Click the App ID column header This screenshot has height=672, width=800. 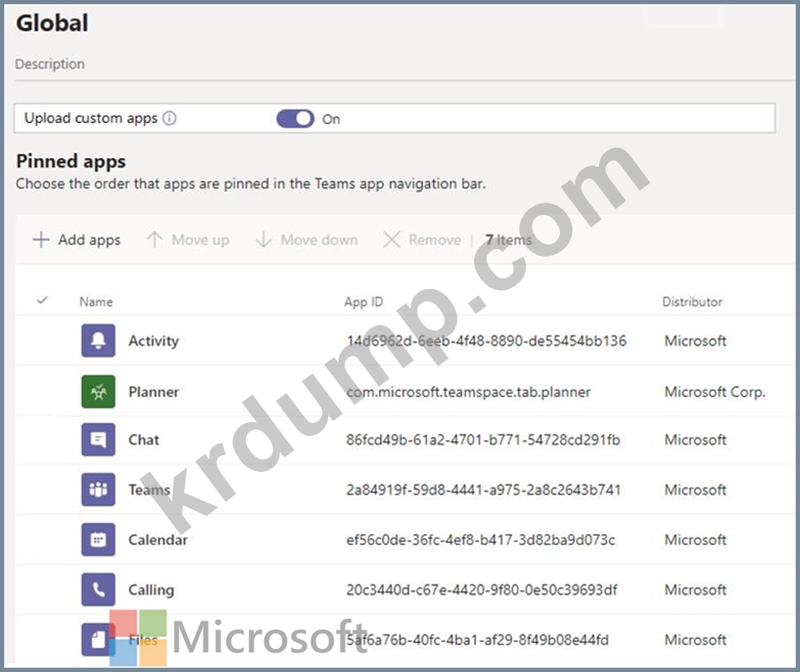click(364, 302)
